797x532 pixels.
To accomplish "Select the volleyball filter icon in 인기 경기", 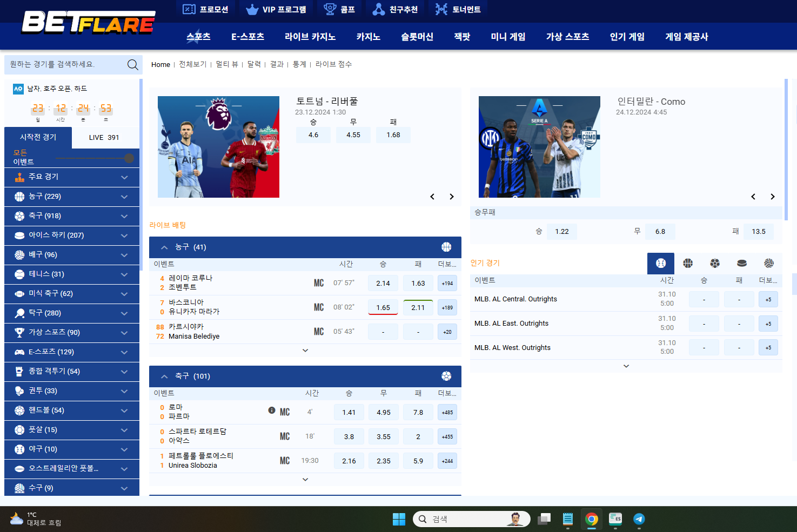I will tap(769, 263).
